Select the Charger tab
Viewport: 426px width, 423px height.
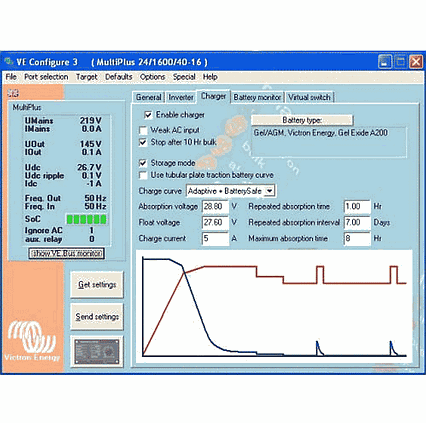[x=213, y=96]
